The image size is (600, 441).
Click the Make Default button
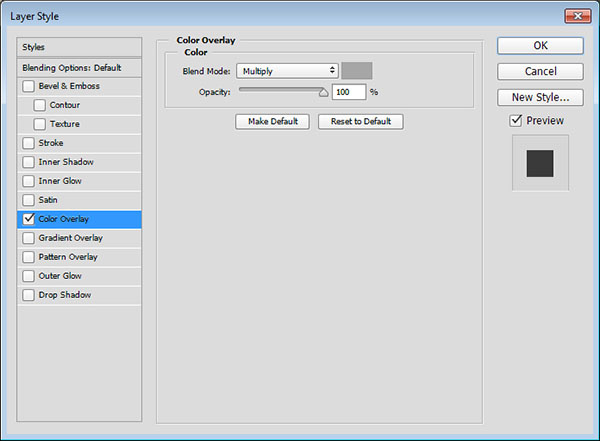(272, 122)
